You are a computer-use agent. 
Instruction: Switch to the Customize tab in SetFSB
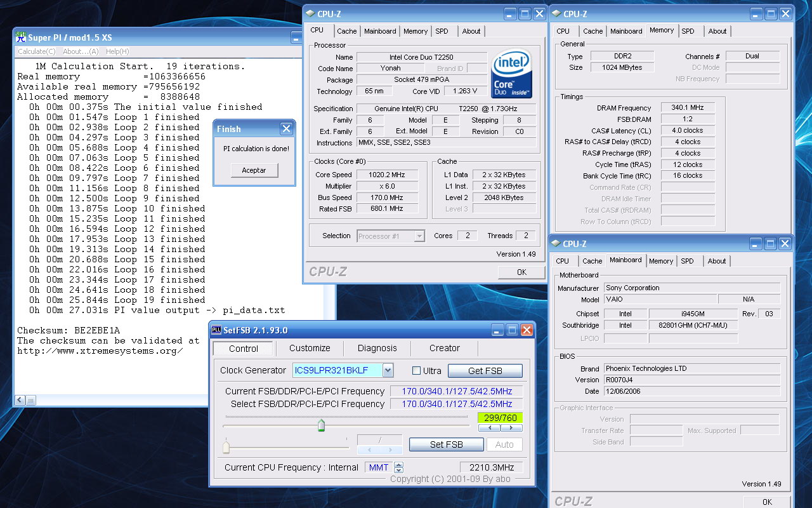[x=310, y=348]
